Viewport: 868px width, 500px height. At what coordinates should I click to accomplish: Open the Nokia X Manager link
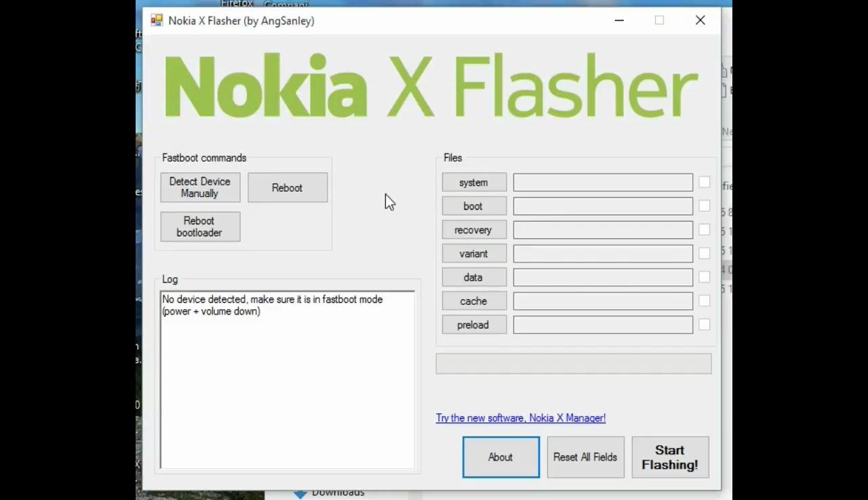click(521, 418)
